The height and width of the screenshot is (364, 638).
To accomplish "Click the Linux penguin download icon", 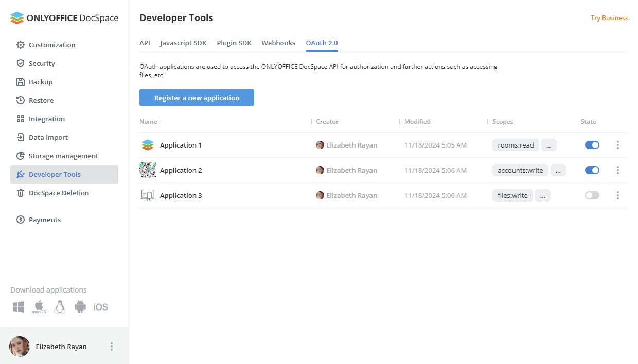I will 60,307.
